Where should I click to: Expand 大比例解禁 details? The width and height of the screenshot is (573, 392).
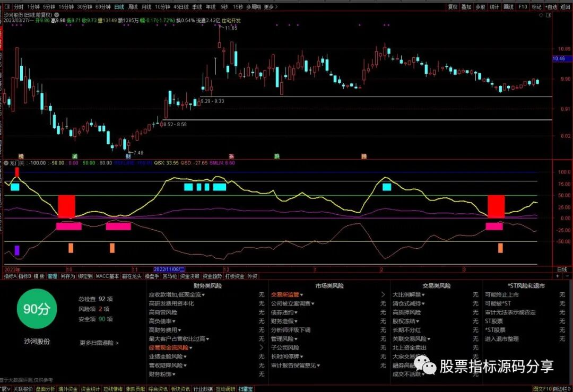click(409, 294)
